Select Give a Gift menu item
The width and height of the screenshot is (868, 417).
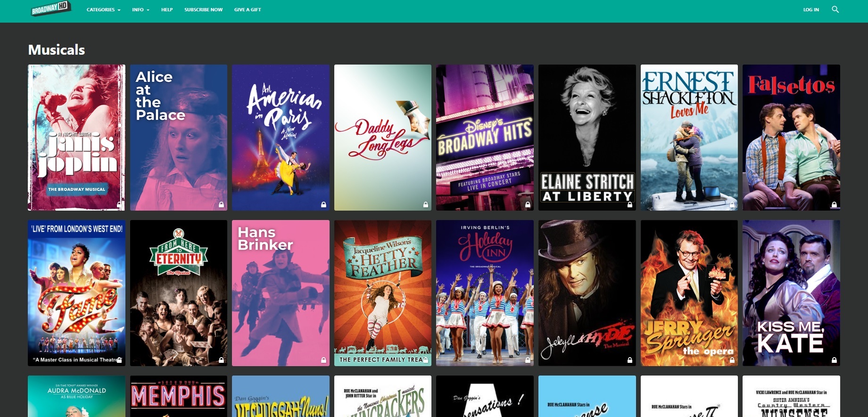(248, 9)
